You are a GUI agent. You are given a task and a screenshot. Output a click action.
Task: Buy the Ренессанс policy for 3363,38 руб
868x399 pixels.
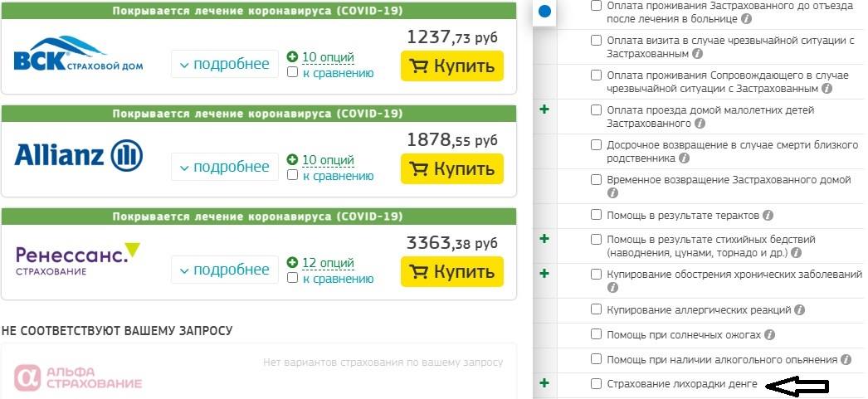click(x=452, y=272)
